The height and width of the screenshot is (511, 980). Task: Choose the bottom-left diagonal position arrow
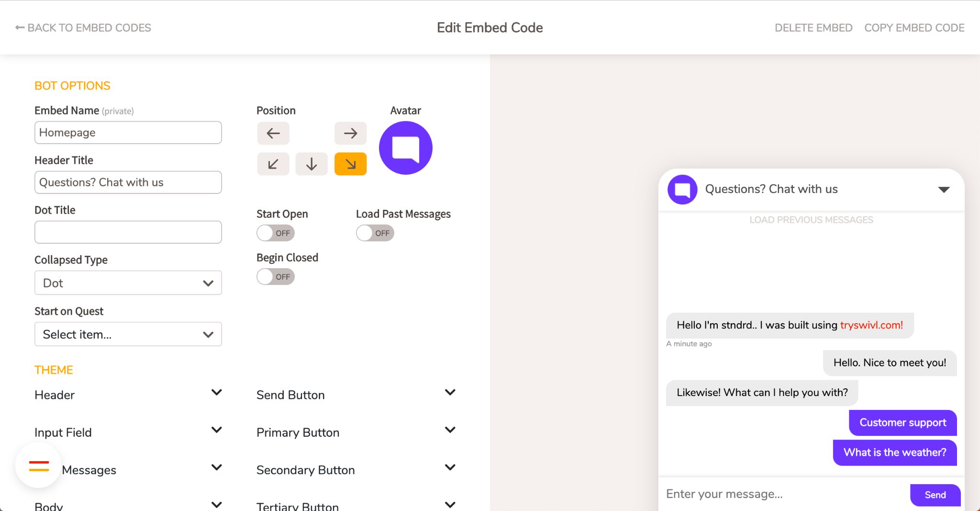pyautogui.click(x=273, y=164)
